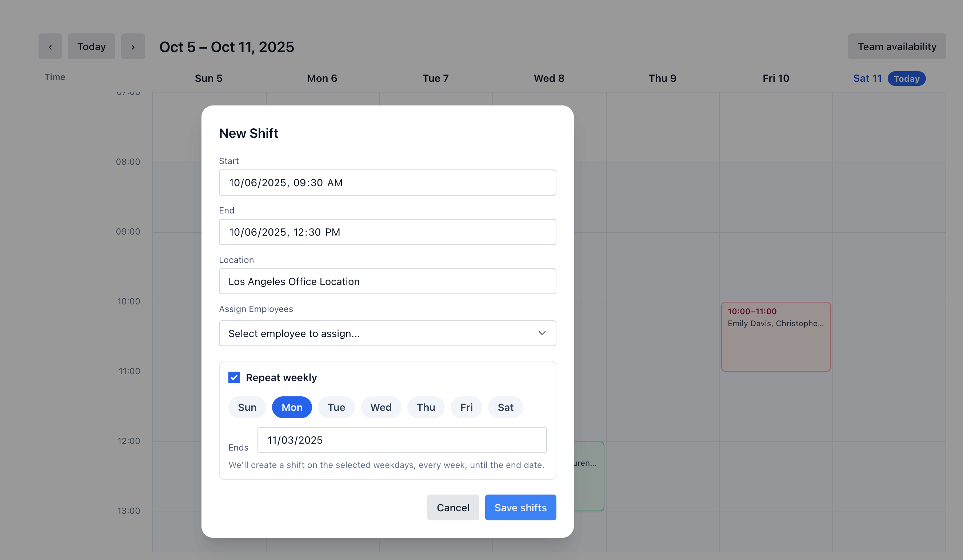Click the Assign Employees dropdown chevron

point(542,333)
